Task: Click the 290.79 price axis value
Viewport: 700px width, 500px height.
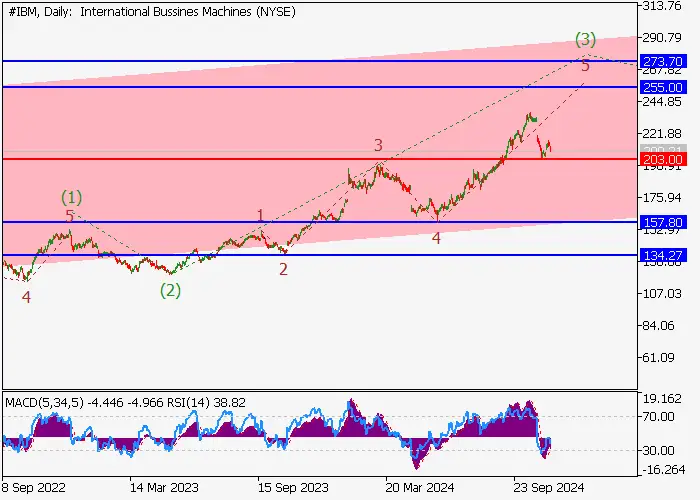Action: (x=662, y=38)
